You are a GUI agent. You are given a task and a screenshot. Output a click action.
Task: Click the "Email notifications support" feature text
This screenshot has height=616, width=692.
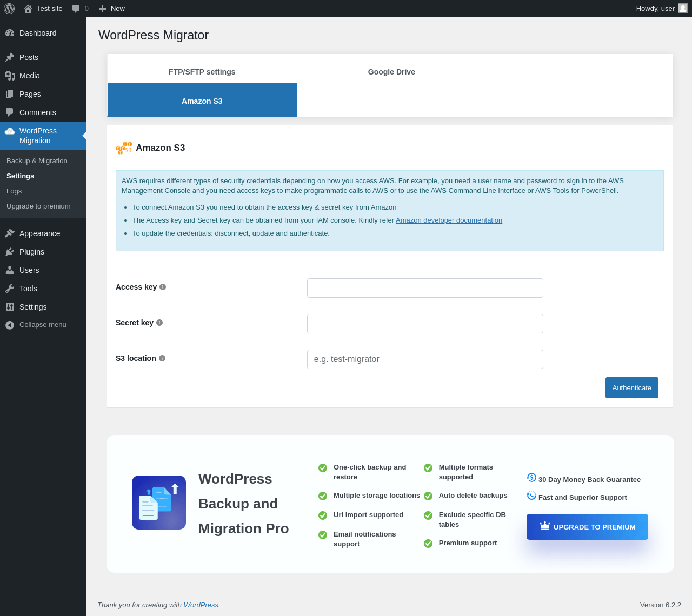tap(365, 539)
